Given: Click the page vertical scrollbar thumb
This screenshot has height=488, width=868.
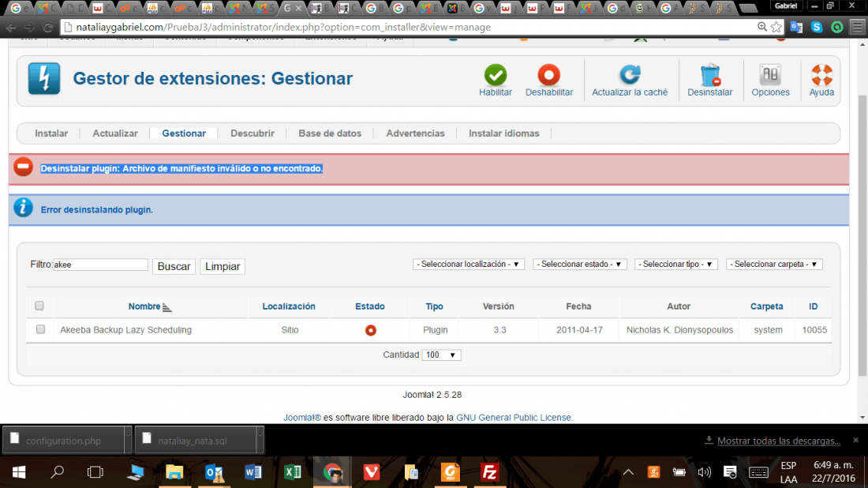Looking at the screenshot, I should (x=862, y=235).
